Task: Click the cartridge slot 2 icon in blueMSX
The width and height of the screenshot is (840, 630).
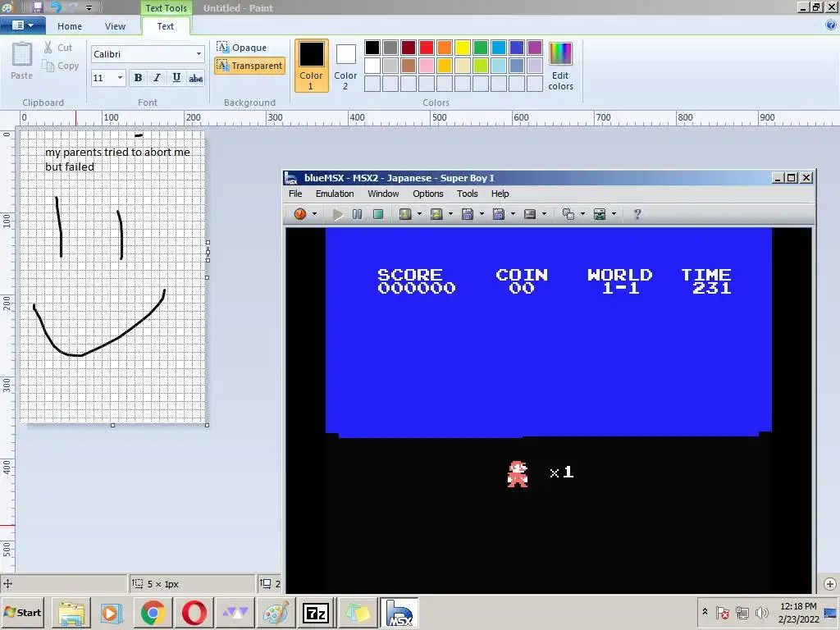Action: pos(436,214)
